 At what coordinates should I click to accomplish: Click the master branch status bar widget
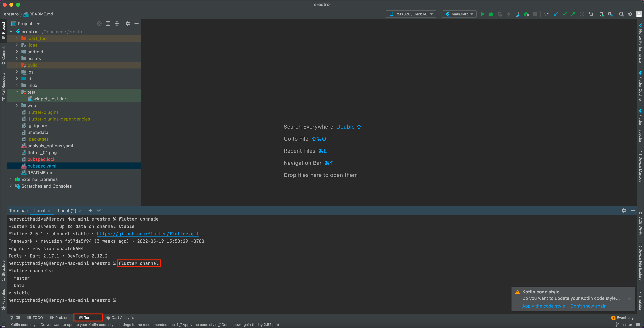pos(624,324)
